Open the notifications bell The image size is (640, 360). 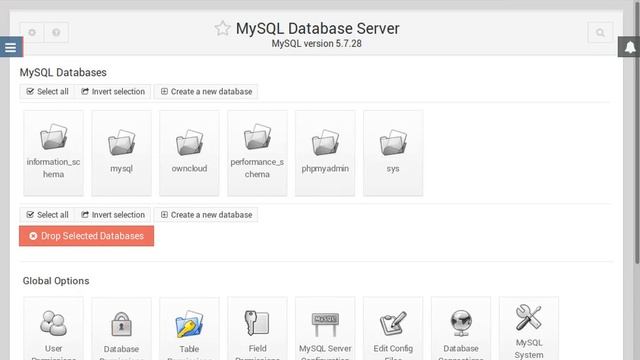[x=629, y=47]
